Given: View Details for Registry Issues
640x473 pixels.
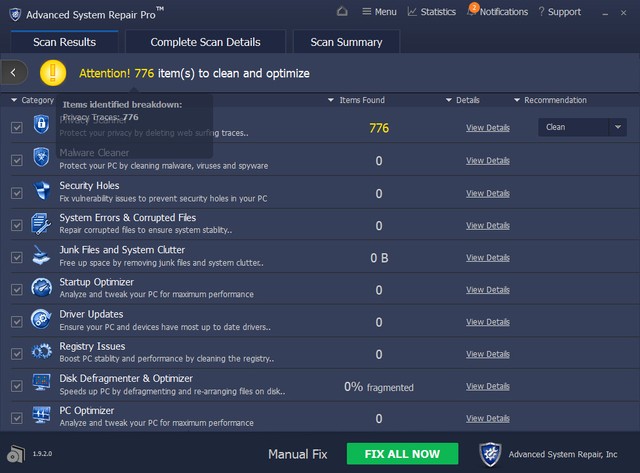Looking at the screenshot, I should (488, 354).
